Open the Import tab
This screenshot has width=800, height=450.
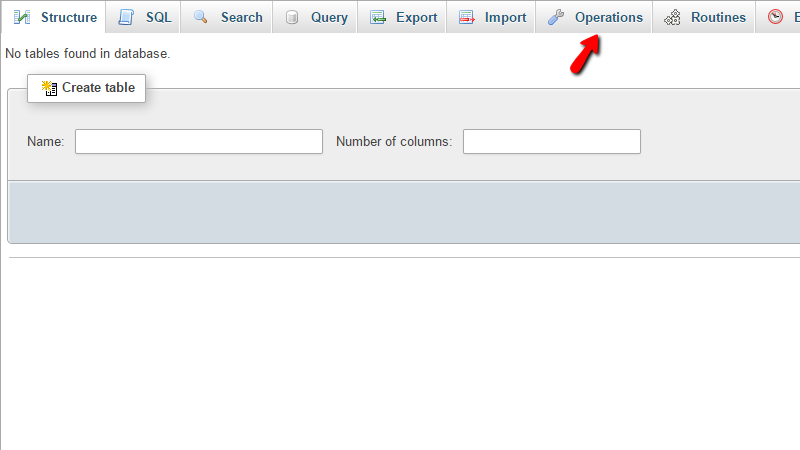click(491, 17)
